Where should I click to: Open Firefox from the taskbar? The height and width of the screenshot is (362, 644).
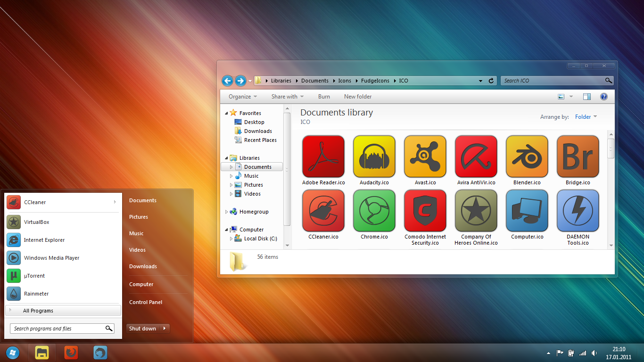71,353
